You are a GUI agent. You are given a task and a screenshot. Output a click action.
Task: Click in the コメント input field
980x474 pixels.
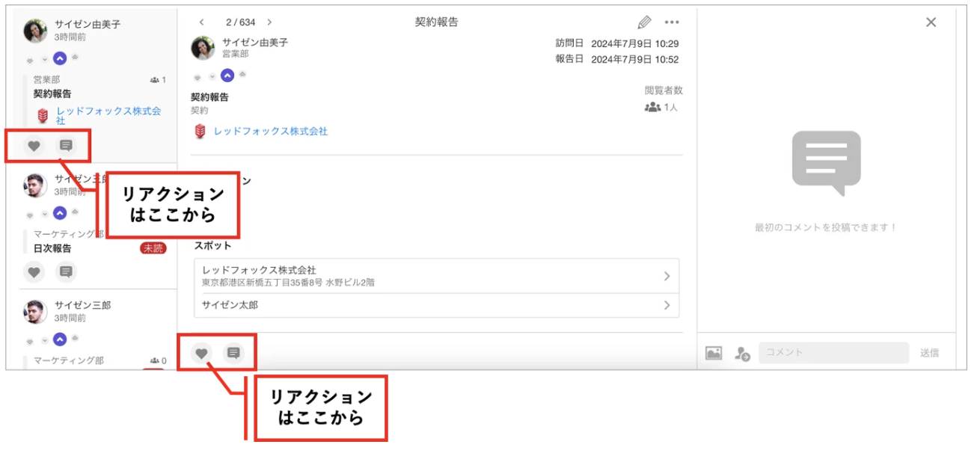point(833,353)
